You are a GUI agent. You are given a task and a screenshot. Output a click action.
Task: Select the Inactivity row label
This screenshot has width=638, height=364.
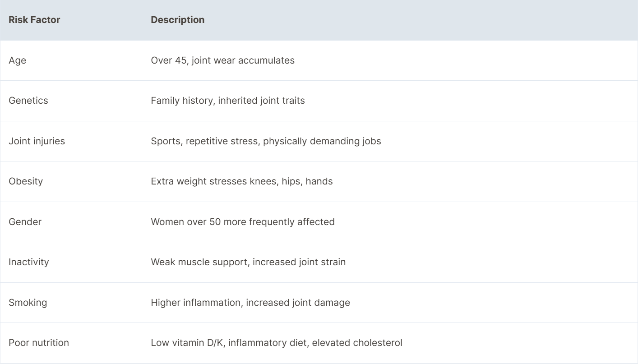point(29,262)
